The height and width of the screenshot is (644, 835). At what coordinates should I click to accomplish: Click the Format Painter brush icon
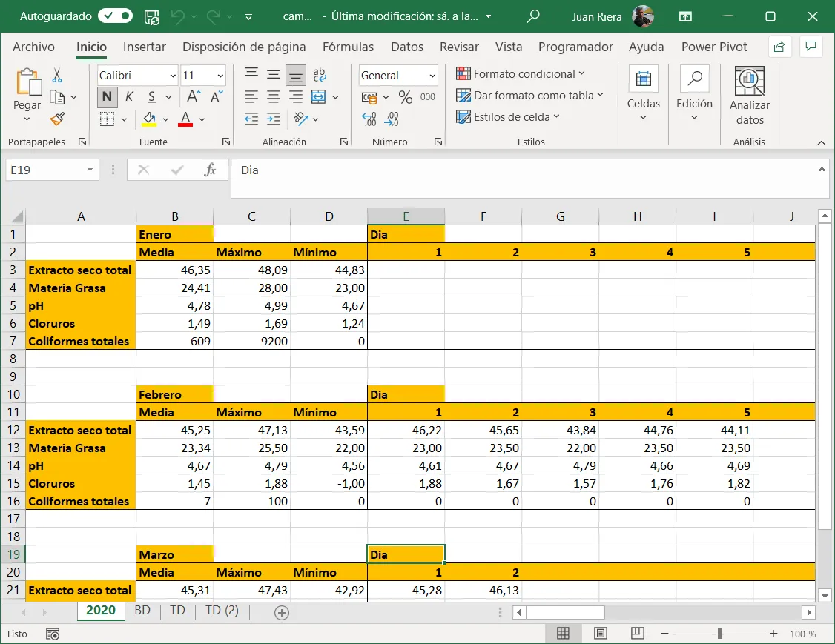(x=57, y=119)
